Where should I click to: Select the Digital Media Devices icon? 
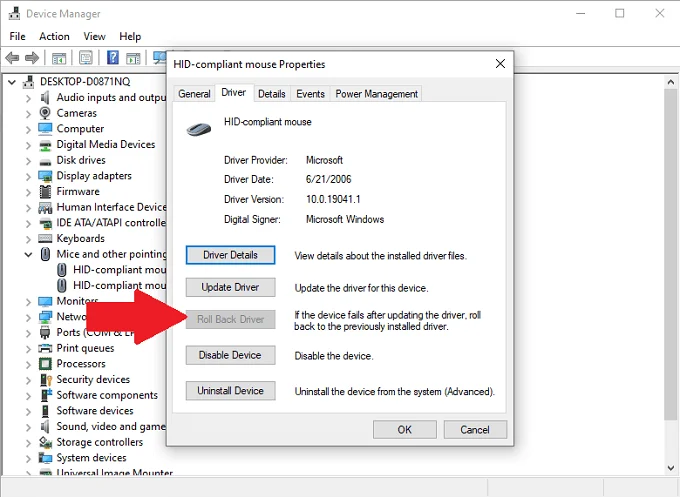45,145
